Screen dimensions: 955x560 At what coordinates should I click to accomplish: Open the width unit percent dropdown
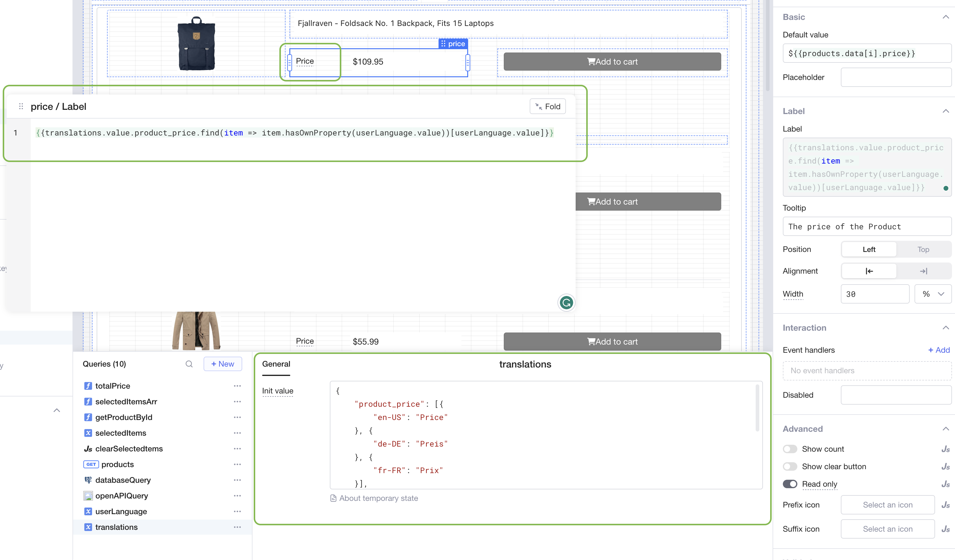tap(933, 294)
